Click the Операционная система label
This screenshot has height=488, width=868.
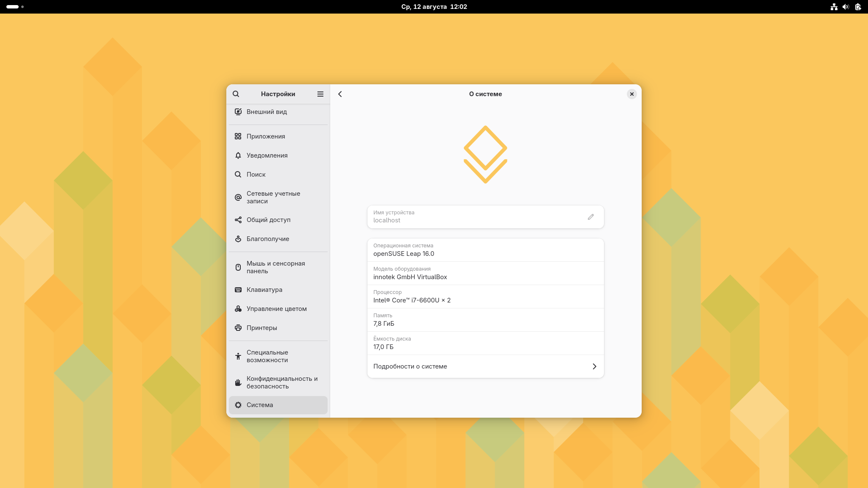coord(403,246)
